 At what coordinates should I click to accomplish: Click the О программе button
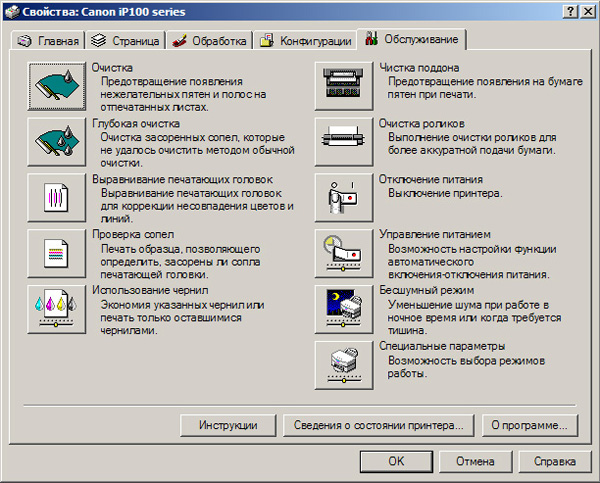click(530, 425)
